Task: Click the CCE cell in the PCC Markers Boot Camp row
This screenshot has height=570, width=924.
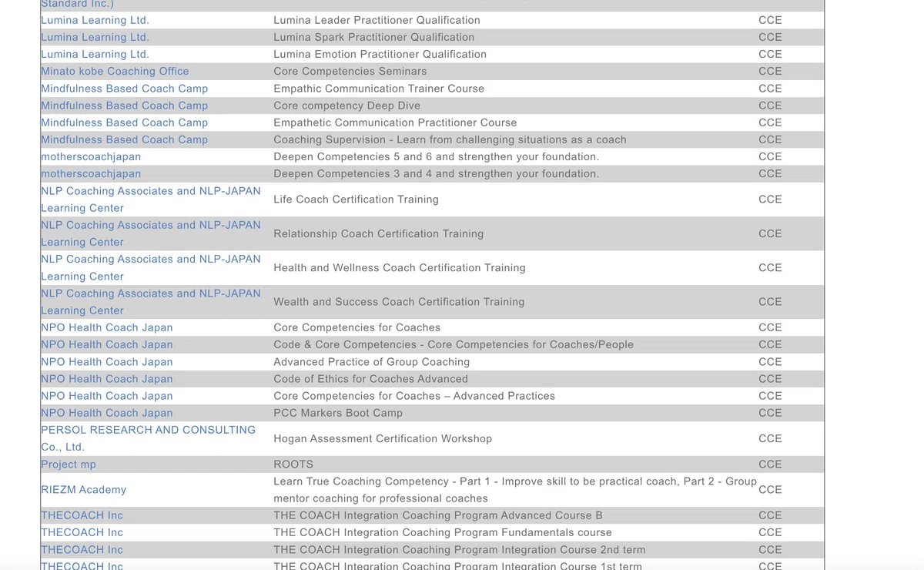Action: 770,413
